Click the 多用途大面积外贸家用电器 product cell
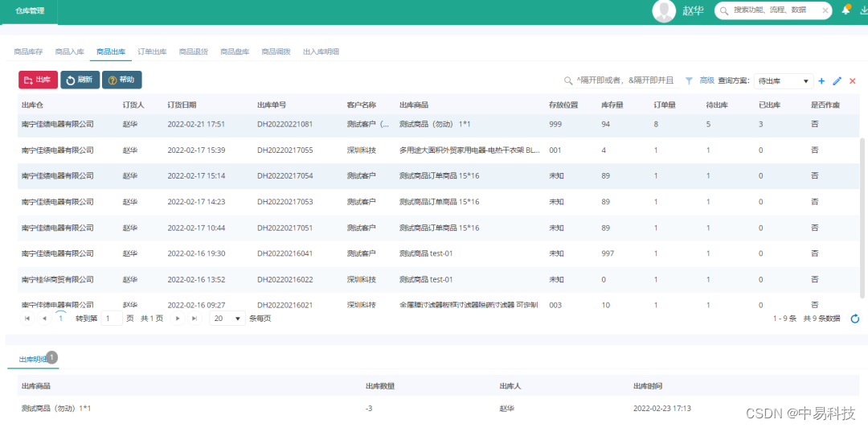 point(469,150)
